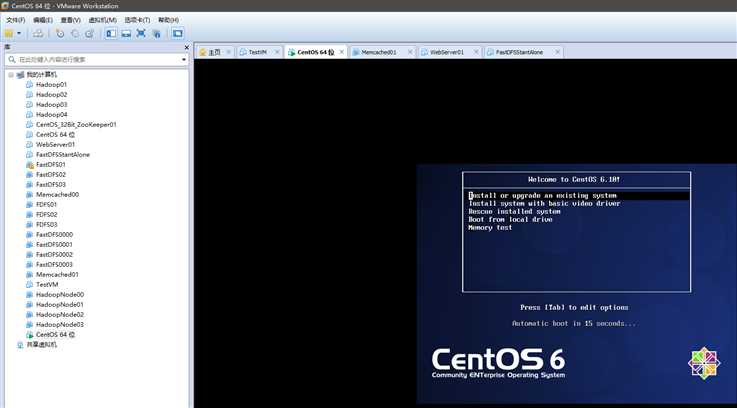
Task: Close the TestVM tab
Action: coord(277,52)
